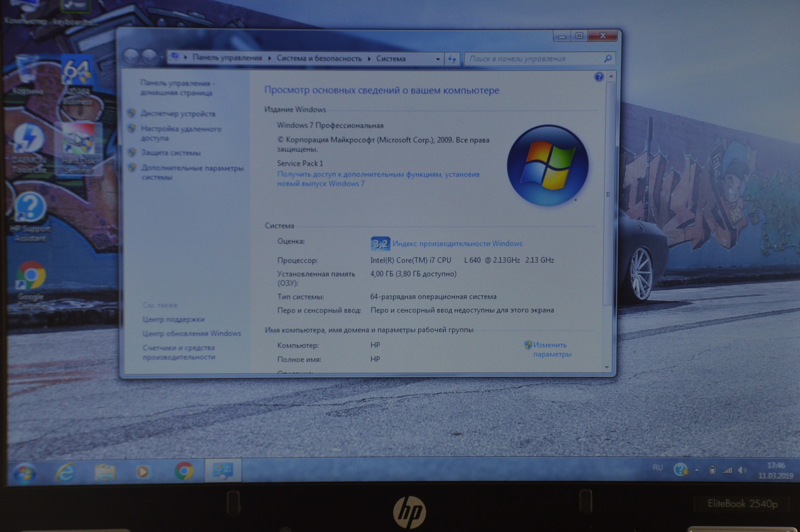Viewport: 800px width, 532px height.
Task: Click memory value '4,00 ГБ (3,80 ГБ доступно)'
Action: pos(413,274)
